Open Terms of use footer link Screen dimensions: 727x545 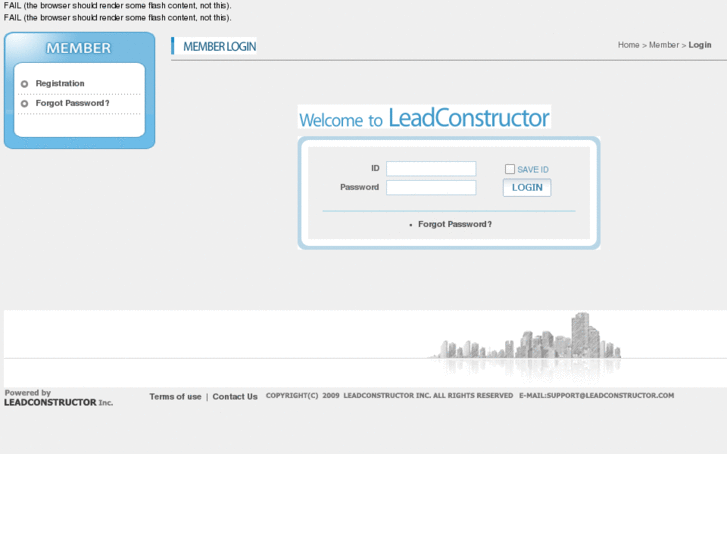[175, 397]
